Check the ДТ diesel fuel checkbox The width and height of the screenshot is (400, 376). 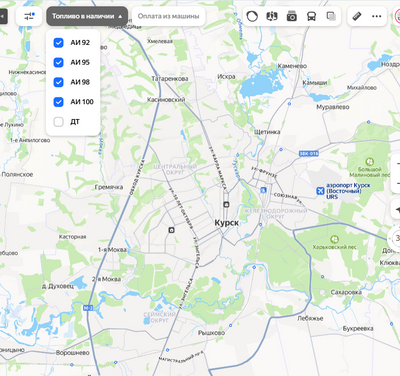[x=58, y=122]
